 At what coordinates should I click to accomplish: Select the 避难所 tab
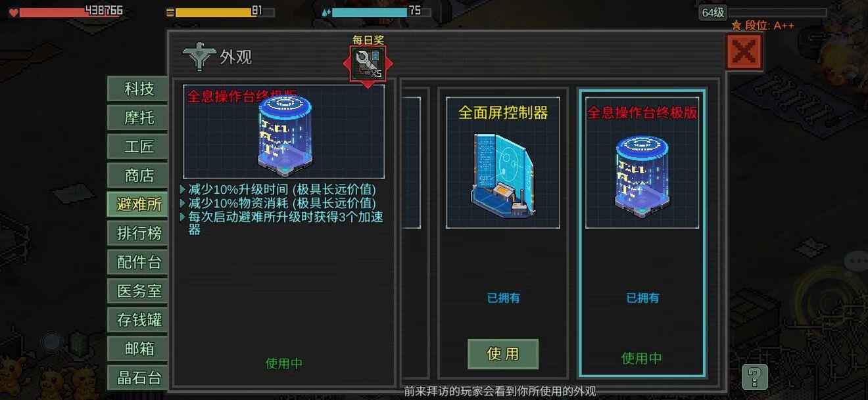(139, 204)
